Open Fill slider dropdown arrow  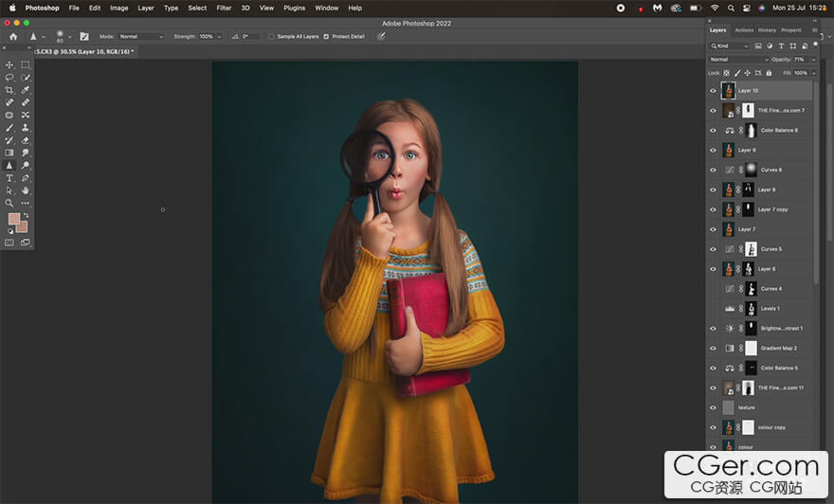tap(814, 73)
